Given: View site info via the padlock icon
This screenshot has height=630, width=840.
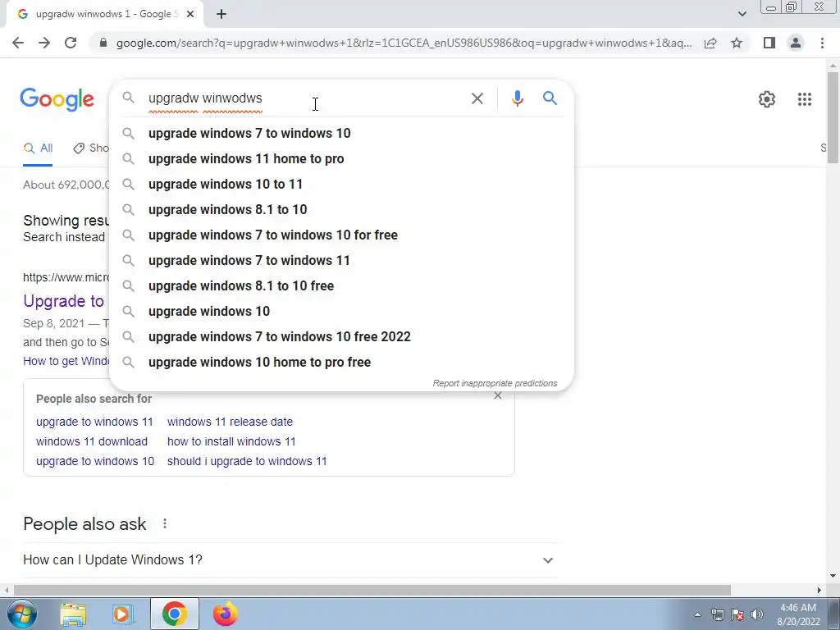Looking at the screenshot, I should tap(103, 43).
